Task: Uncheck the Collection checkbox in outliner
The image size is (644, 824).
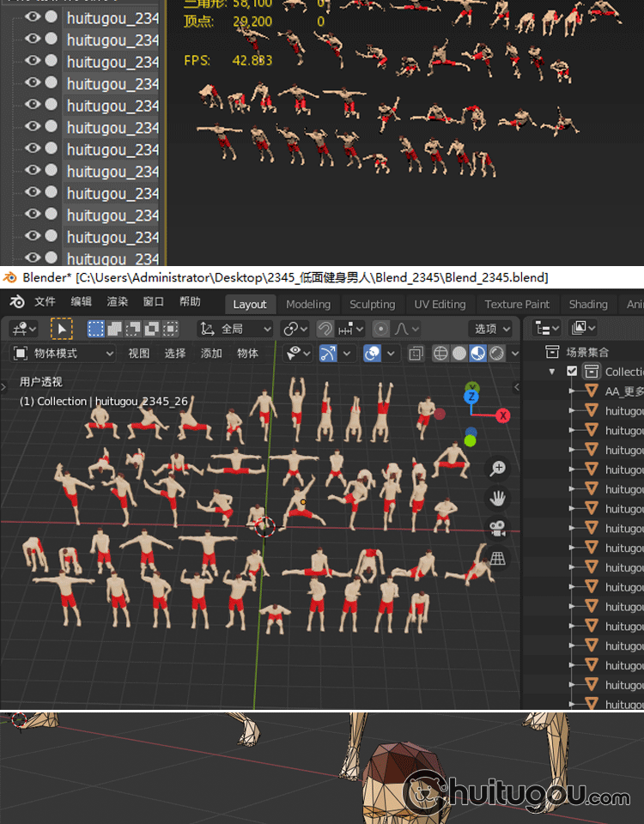Action: (572, 372)
